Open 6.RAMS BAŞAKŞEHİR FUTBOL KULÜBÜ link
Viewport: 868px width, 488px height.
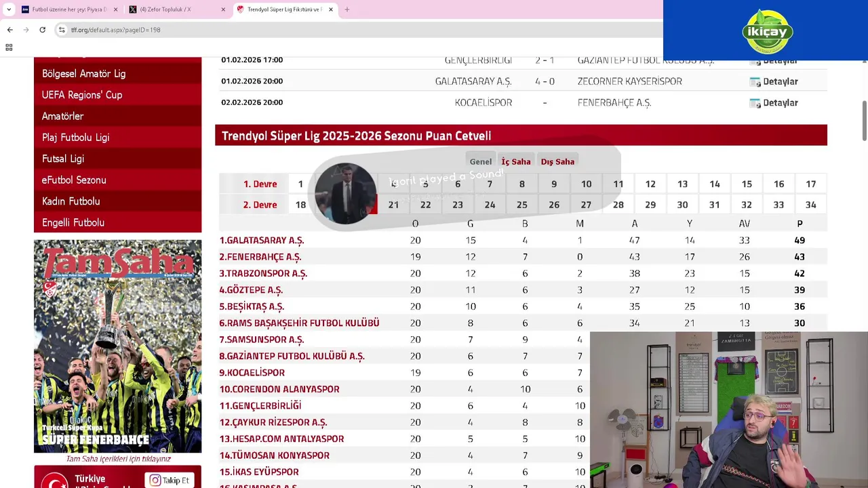(299, 323)
